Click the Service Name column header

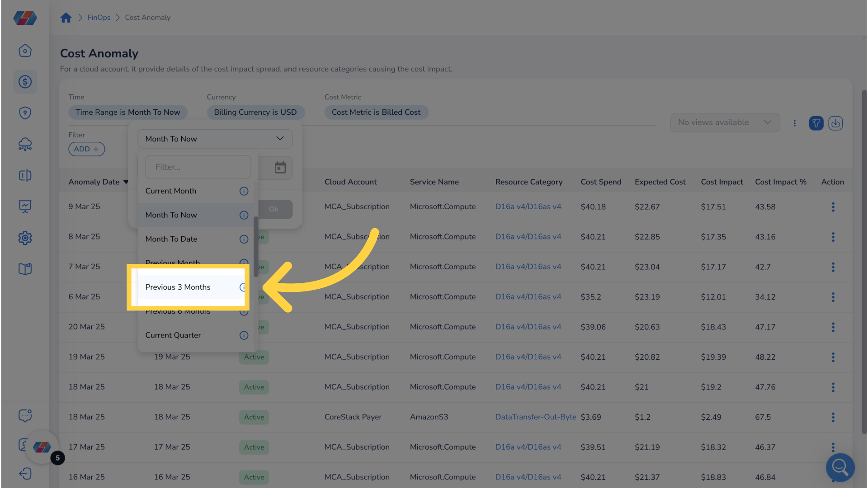(434, 182)
